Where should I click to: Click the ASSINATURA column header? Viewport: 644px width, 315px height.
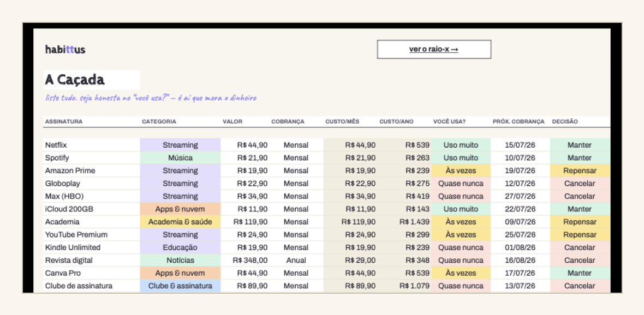click(64, 122)
